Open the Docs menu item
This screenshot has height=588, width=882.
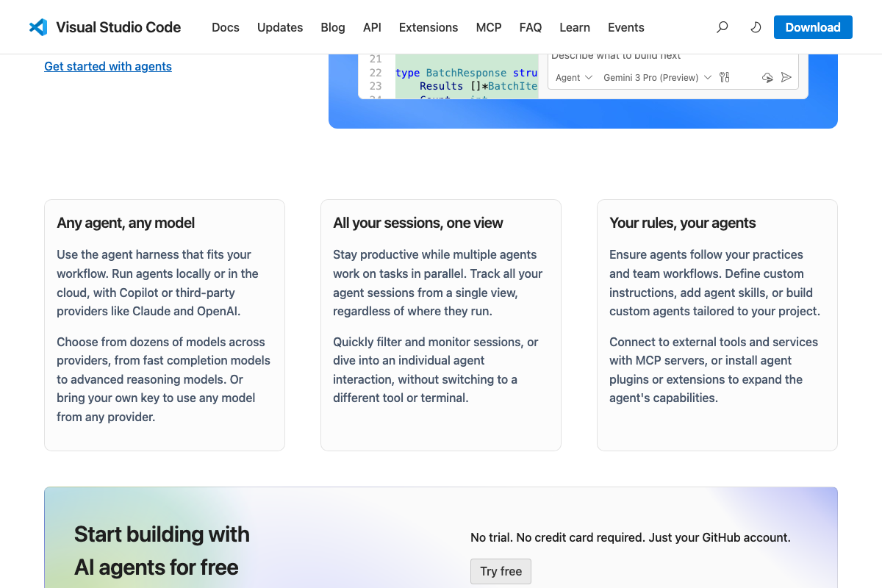(x=225, y=27)
